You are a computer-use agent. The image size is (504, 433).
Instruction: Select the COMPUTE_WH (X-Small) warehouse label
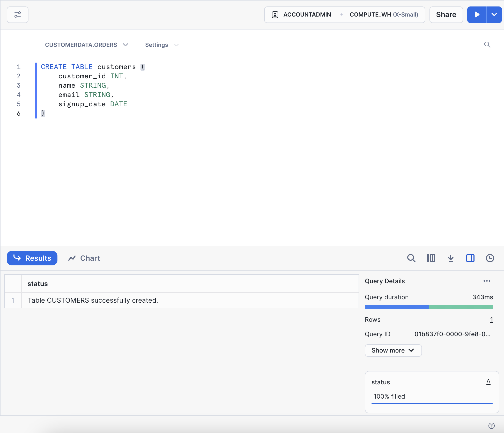tap(384, 14)
